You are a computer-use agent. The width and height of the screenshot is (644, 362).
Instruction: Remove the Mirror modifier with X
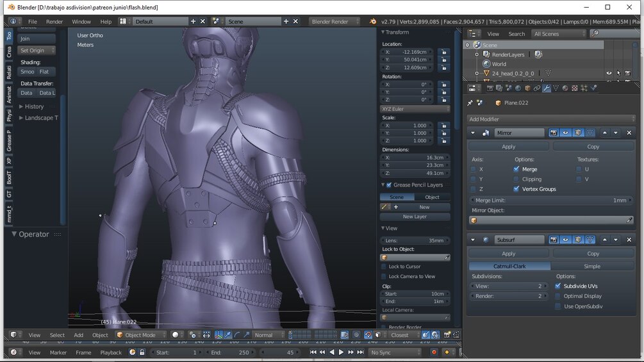point(628,133)
